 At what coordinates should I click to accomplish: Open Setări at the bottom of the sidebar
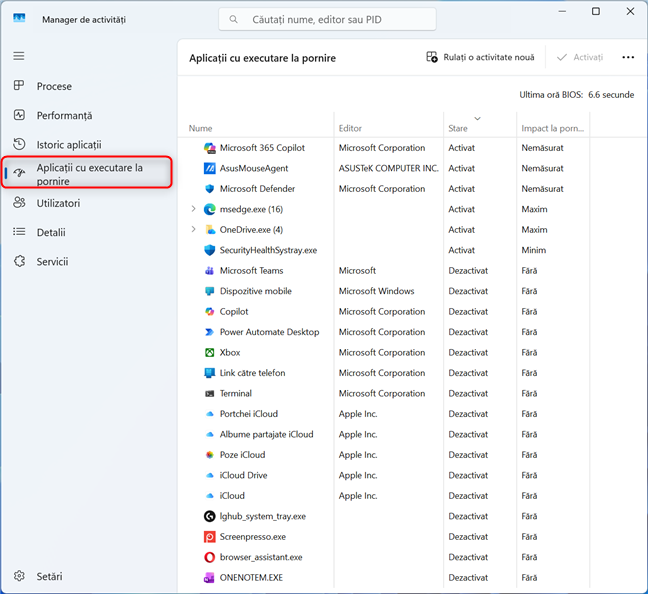[x=49, y=576]
